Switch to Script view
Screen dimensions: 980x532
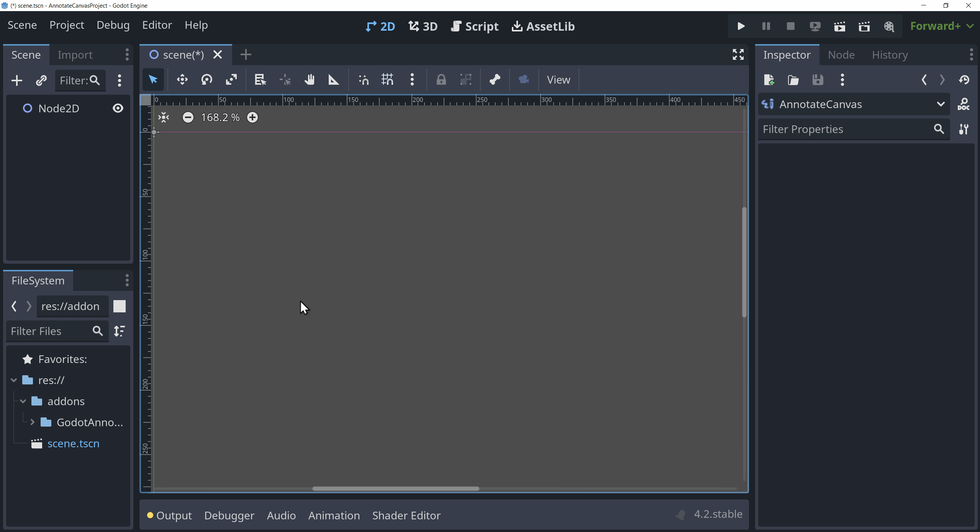(x=475, y=26)
